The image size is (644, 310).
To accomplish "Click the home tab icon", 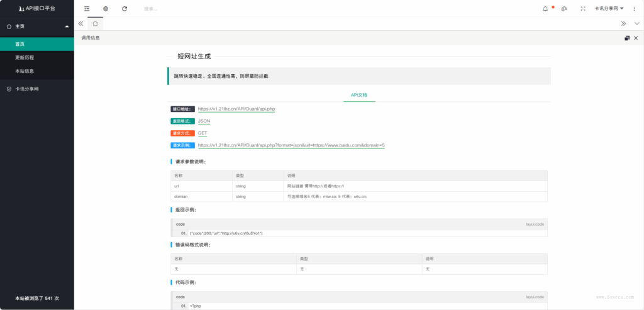I will pyautogui.click(x=96, y=23).
